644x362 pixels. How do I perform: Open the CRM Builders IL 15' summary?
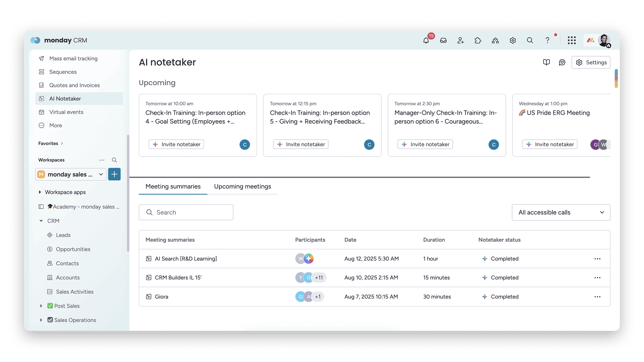(x=178, y=278)
